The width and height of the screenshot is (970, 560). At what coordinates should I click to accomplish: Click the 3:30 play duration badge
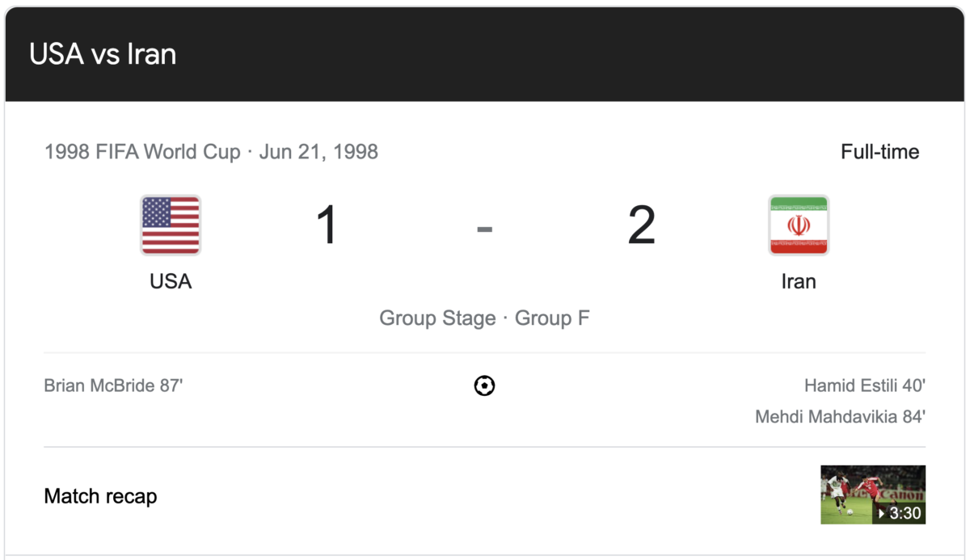click(x=899, y=513)
